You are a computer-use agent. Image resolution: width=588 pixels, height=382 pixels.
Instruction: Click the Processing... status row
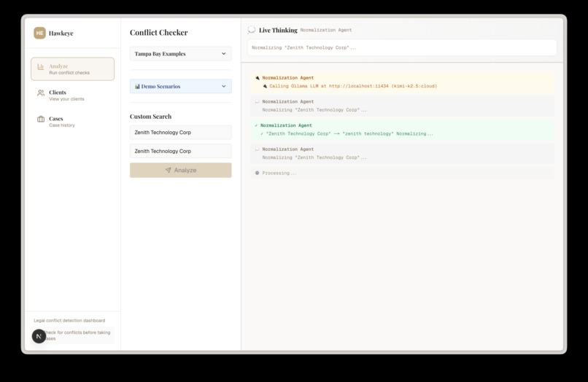click(x=402, y=174)
